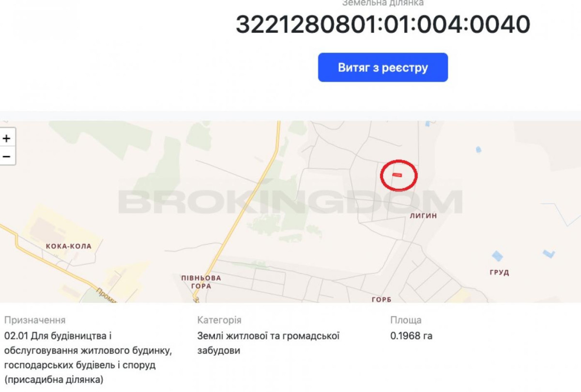Click the Площа field heading

tap(406, 320)
